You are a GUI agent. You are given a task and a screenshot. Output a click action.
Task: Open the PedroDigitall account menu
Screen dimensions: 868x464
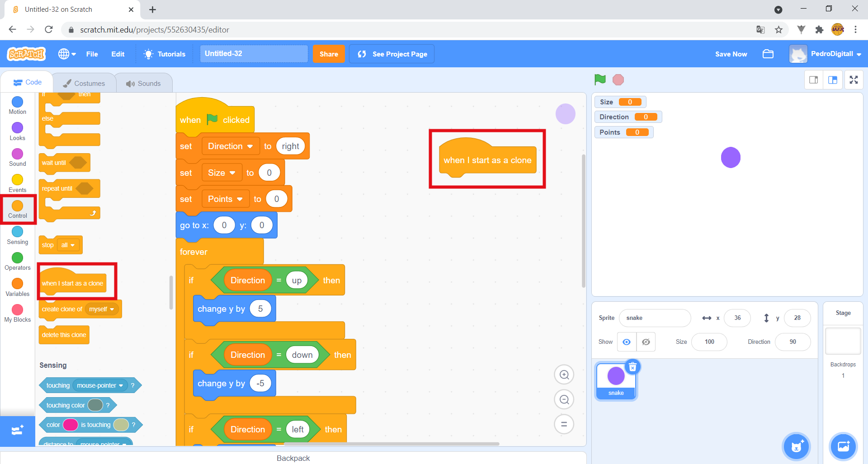tap(826, 54)
